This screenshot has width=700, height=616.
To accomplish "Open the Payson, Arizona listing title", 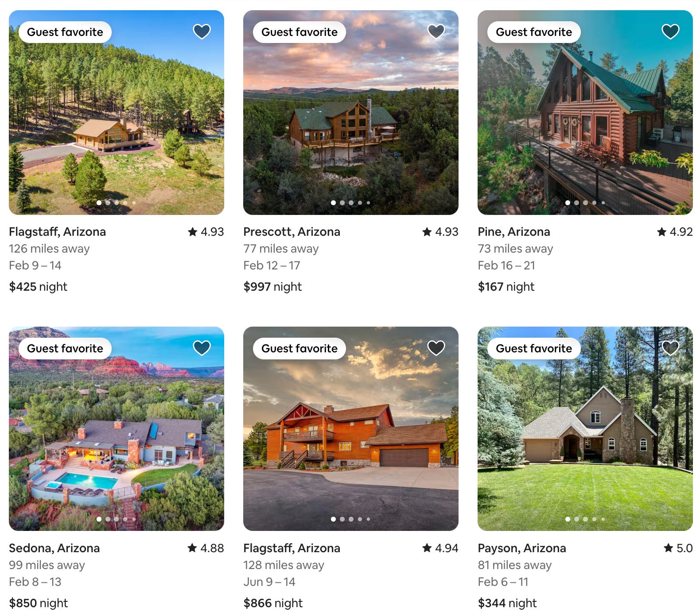I will pos(521,548).
